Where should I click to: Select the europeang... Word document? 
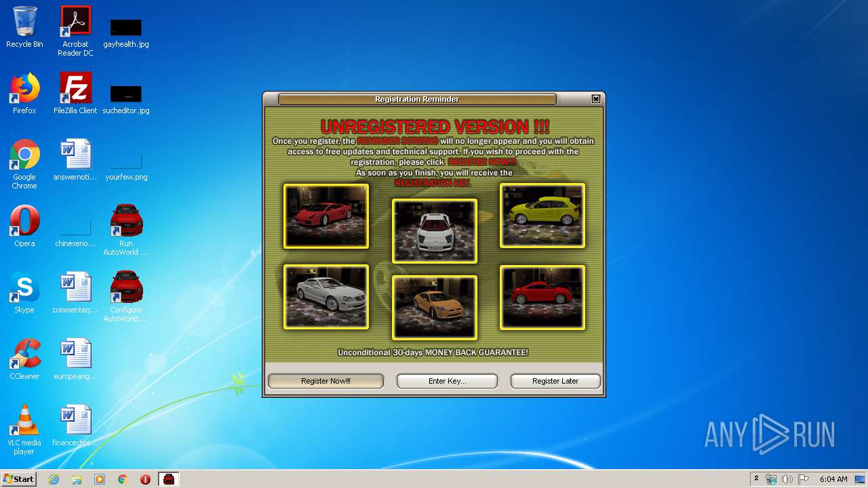(75, 359)
